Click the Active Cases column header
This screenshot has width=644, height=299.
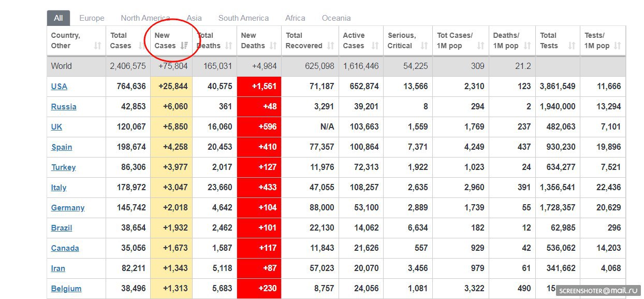(361, 40)
